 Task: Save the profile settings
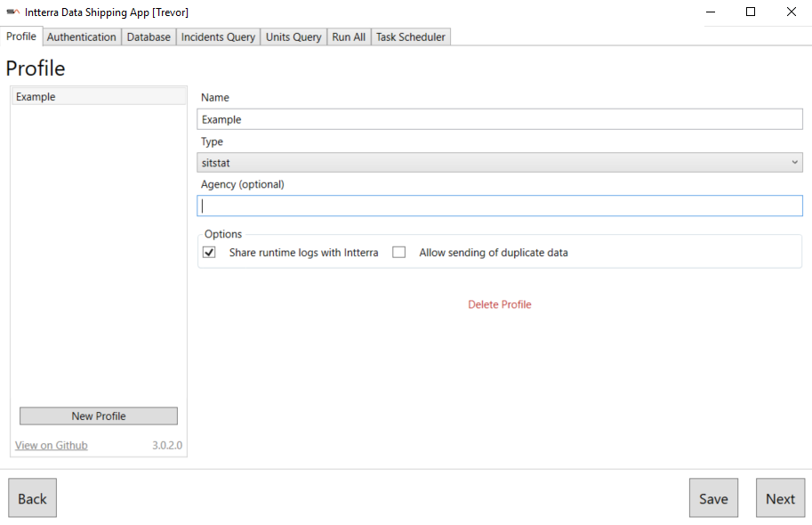(x=713, y=498)
